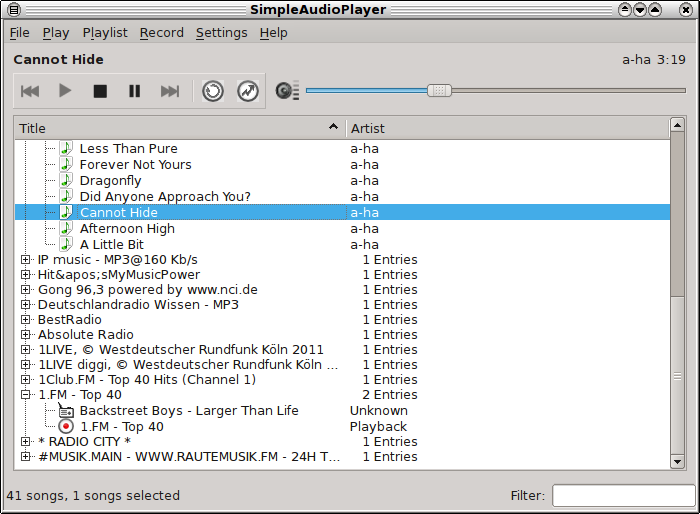This screenshot has height=514, width=700.
Task: Toggle repeat mode circular arrow button
Action: tap(213, 91)
